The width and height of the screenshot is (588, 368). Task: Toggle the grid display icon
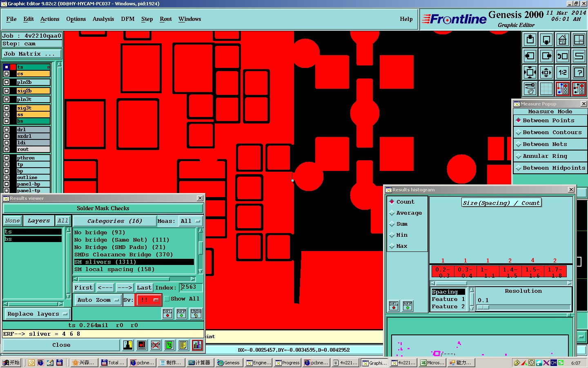(x=546, y=88)
